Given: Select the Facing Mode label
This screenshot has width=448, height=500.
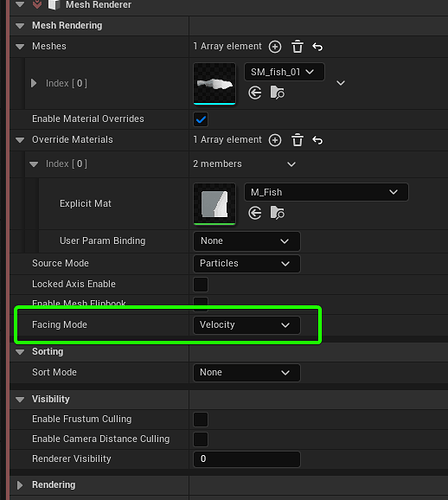Looking at the screenshot, I should point(60,325).
